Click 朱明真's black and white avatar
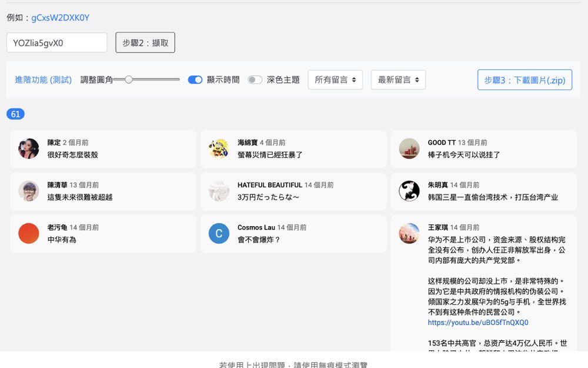Screen dimensions: 588x368 (409, 191)
